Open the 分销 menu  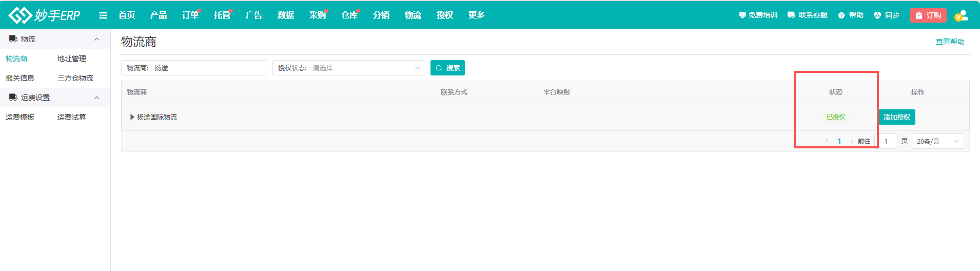pos(381,15)
